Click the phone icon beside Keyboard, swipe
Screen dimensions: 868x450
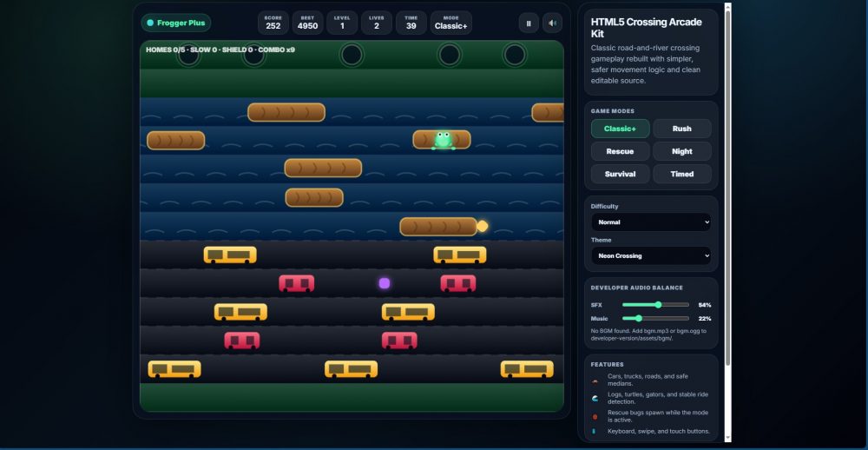pos(595,431)
